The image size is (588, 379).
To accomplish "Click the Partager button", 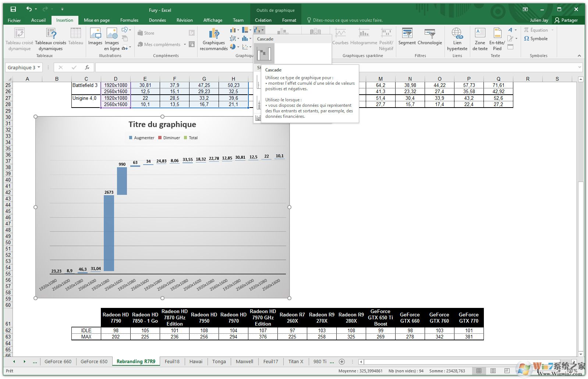I will point(566,20).
